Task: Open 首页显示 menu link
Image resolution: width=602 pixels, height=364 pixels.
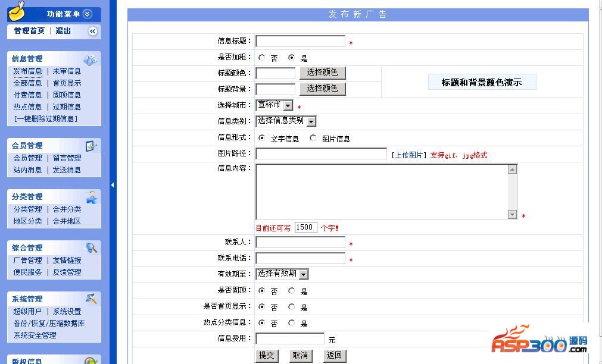Action: (67, 83)
